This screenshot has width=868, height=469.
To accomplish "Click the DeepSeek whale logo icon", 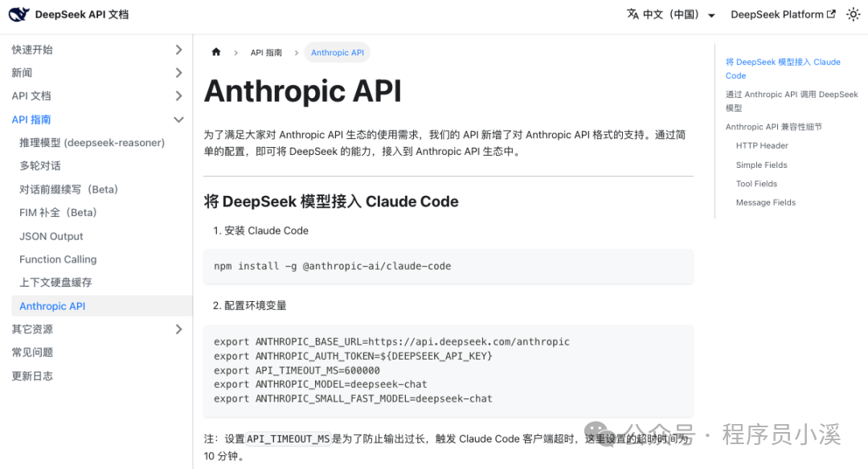I will (x=18, y=14).
